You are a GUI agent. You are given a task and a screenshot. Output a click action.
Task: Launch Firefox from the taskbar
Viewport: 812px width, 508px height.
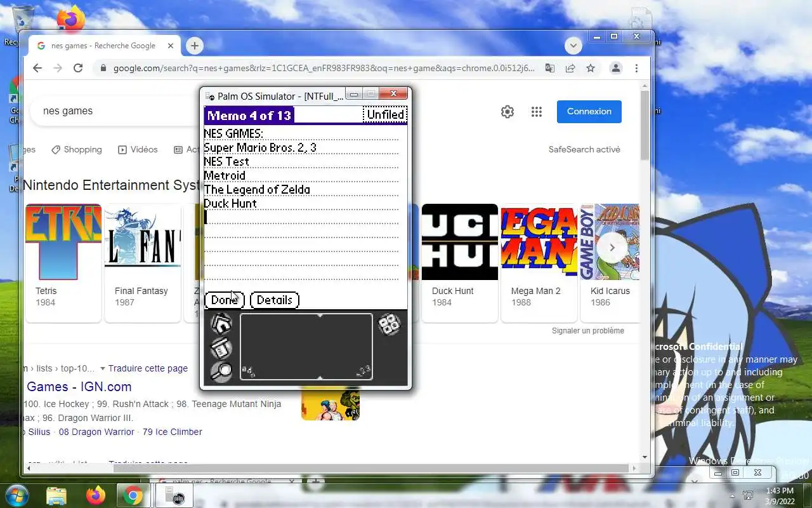point(96,495)
